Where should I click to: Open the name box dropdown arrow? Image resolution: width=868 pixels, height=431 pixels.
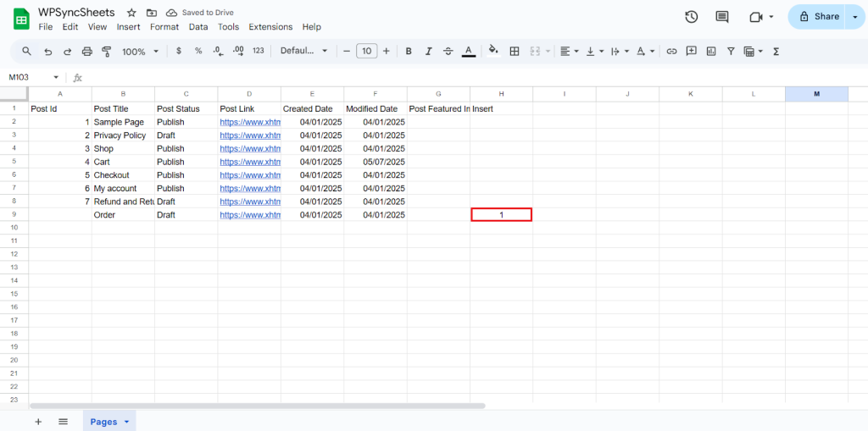pyautogui.click(x=56, y=77)
